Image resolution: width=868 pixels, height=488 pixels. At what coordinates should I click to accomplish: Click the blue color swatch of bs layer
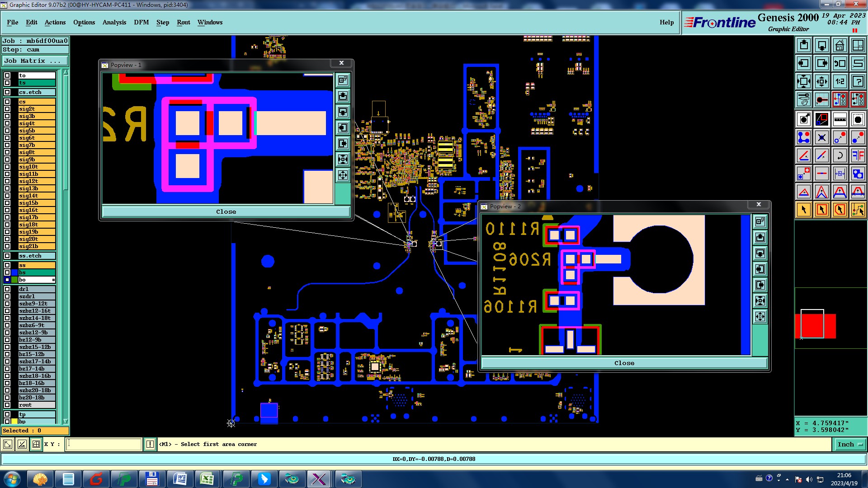coord(14,272)
